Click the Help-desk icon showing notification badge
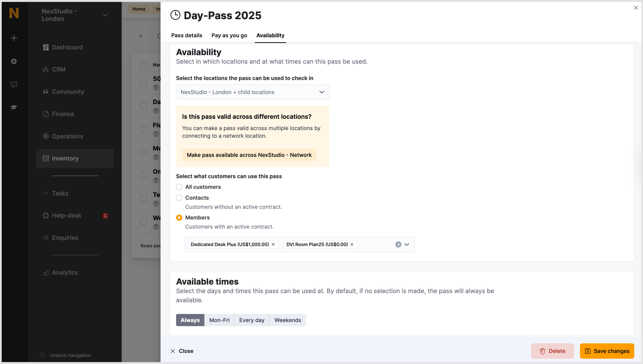The image size is (643, 364). click(x=46, y=215)
